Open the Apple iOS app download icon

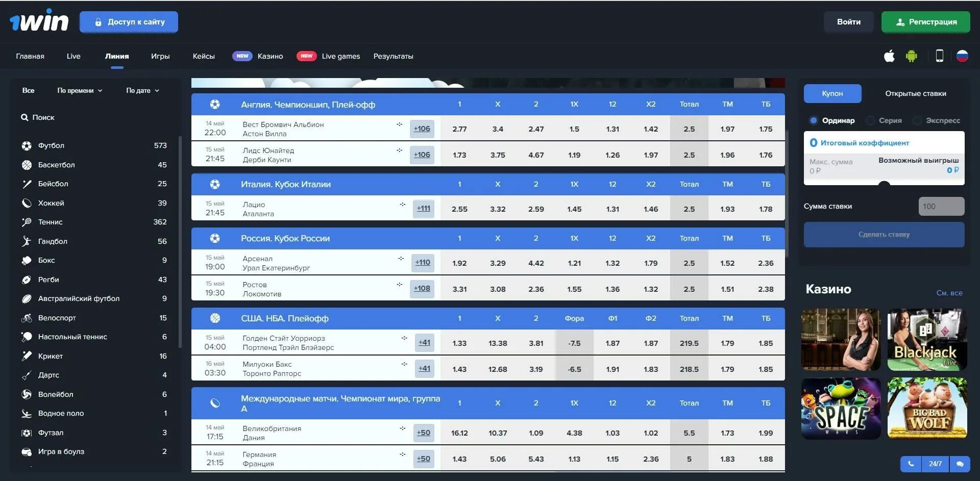point(889,56)
